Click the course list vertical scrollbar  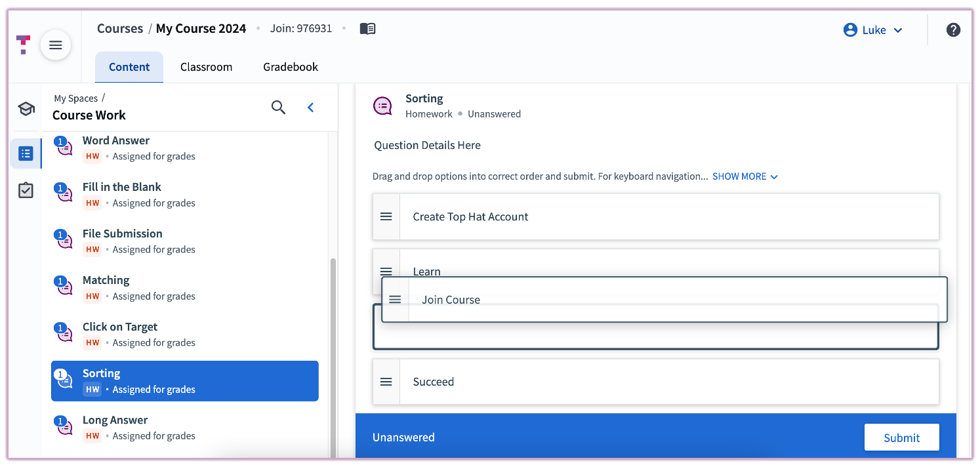click(x=333, y=357)
